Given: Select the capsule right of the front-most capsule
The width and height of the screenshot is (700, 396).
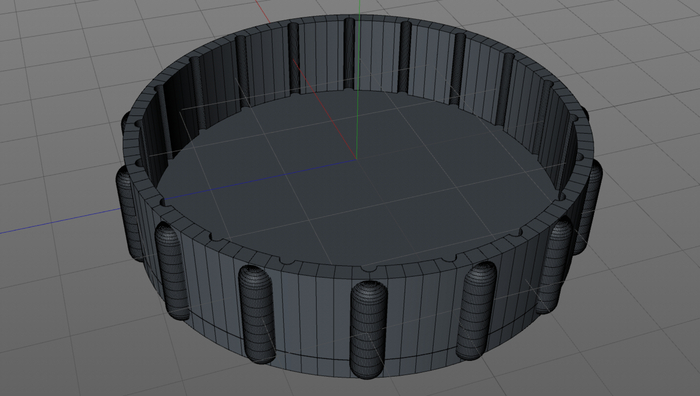Looking at the screenshot, I should (x=476, y=311).
